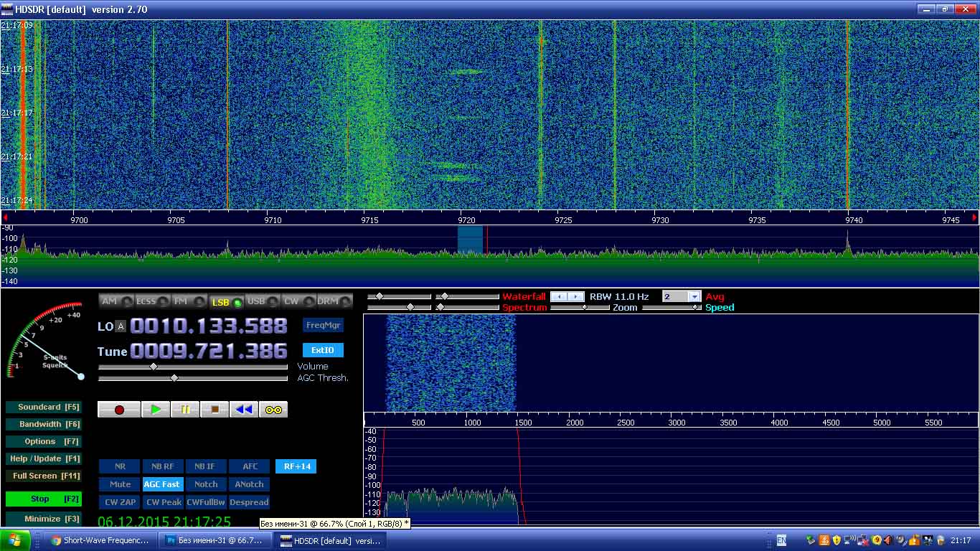Click the EN language indicator in tray

pyautogui.click(x=781, y=540)
